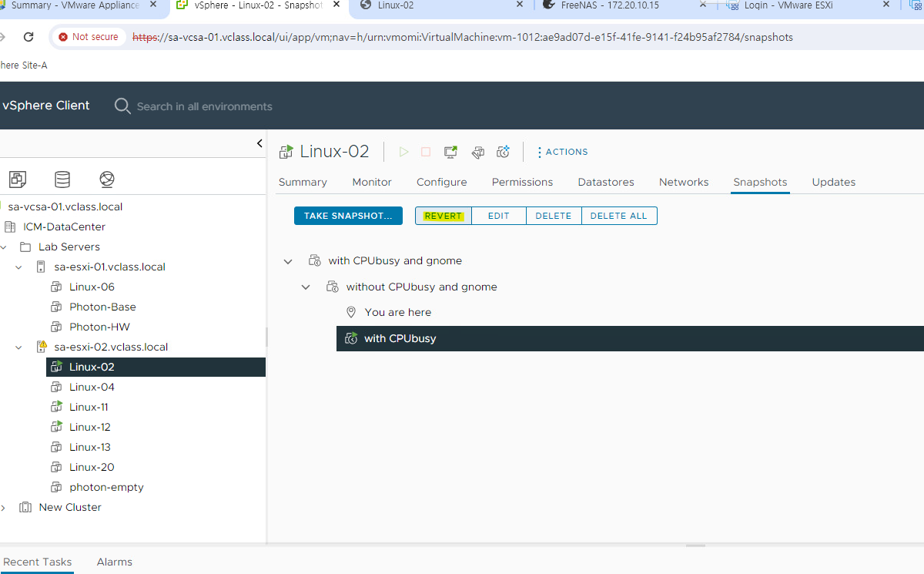This screenshot has width=924, height=574.
Task: Select the Snapshots tab
Action: point(760,182)
